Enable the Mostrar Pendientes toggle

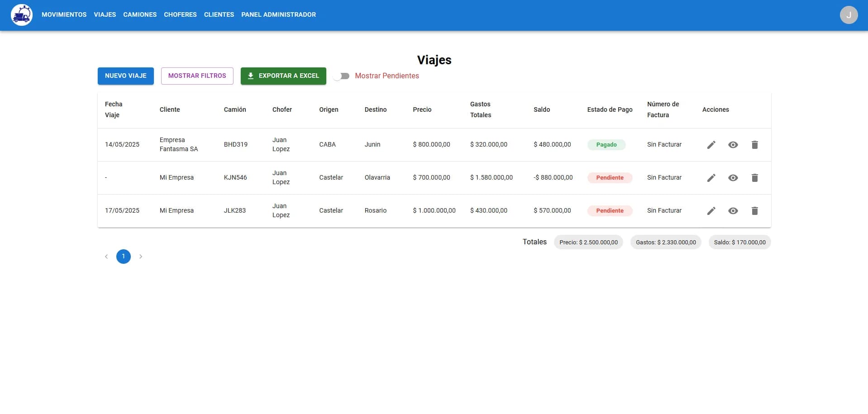342,76
